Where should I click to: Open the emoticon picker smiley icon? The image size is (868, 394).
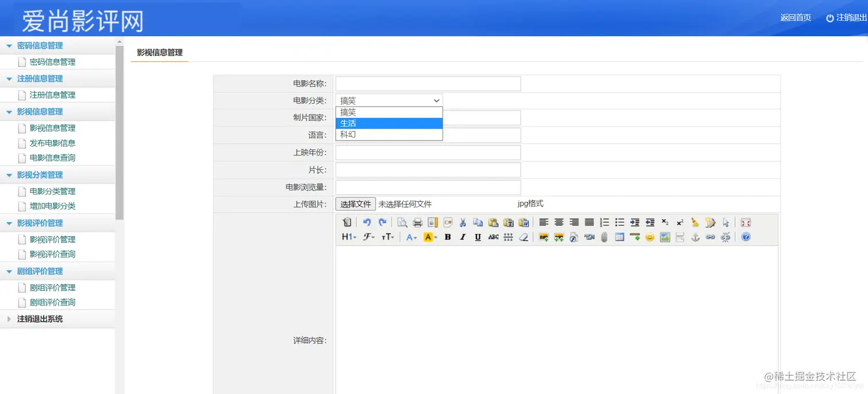point(649,237)
